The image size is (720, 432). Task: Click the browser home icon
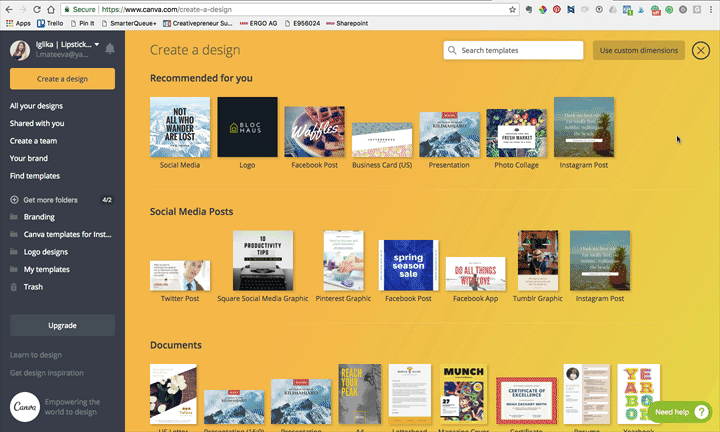tap(51, 9)
